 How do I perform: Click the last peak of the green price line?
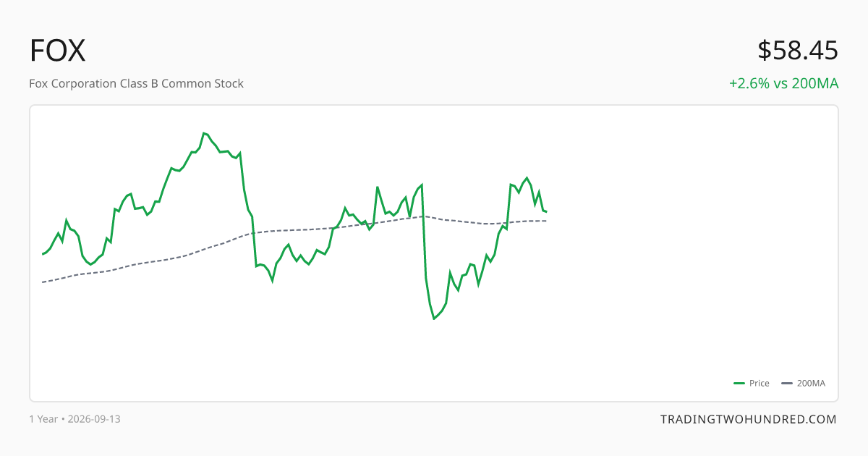pos(527,178)
